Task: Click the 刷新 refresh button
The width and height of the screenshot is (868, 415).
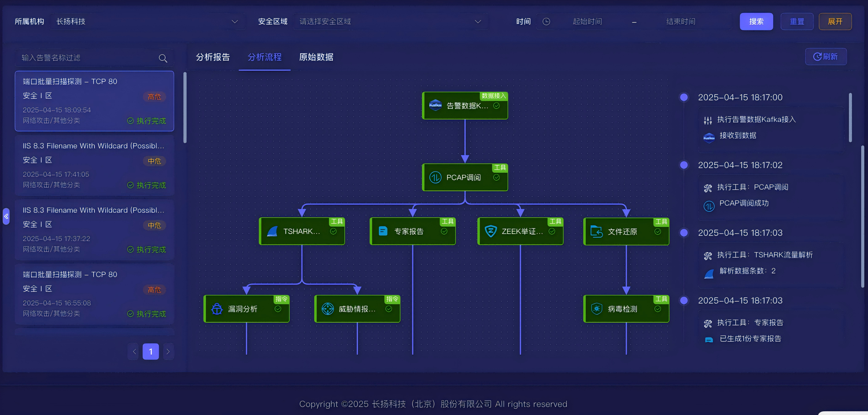Action: (826, 57)
